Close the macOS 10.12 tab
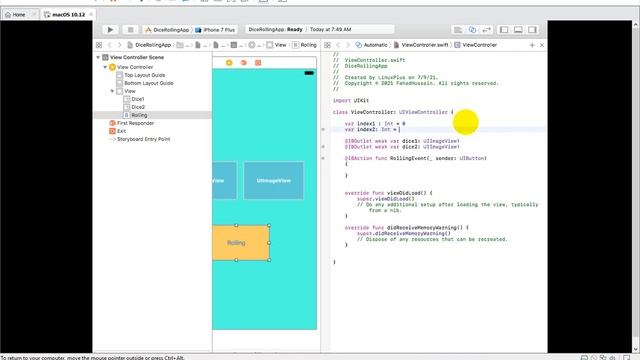This screenshot has height=360, width=640. pos(91,15)
